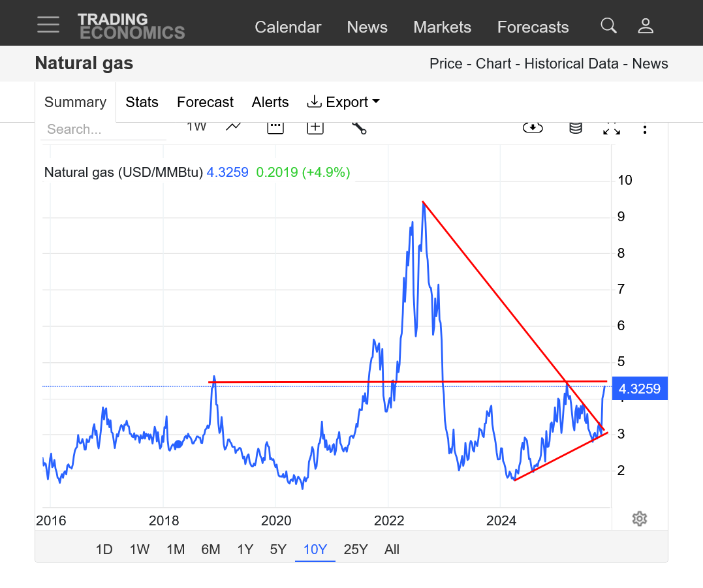The width and height of the screenshot is (703, 588).
Task: Click the search magnifier icon
Action: 608,26
